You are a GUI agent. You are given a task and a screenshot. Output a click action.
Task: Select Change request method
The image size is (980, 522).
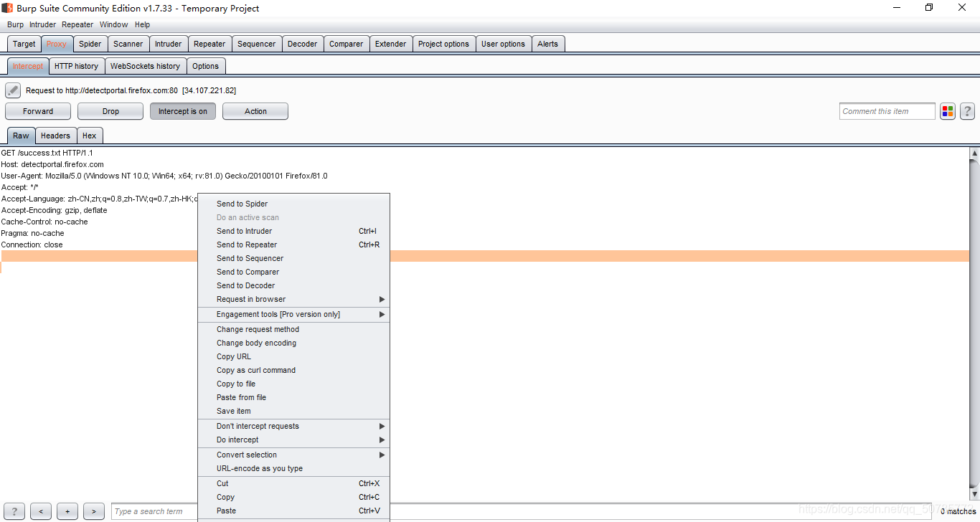pyautogui.click(x=293, y=329)
